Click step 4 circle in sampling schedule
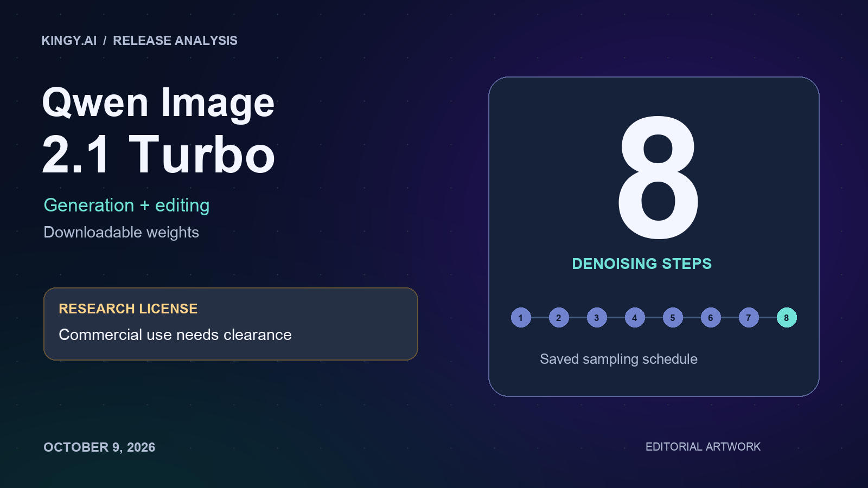This screenshot has height=488, width=868. coord(635,318)
